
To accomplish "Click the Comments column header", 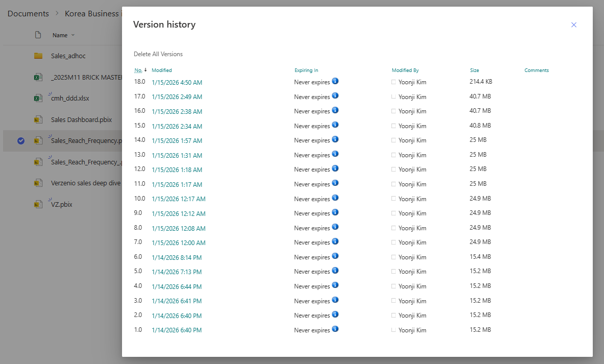I will pyautogui.click(x=537, y=70).
